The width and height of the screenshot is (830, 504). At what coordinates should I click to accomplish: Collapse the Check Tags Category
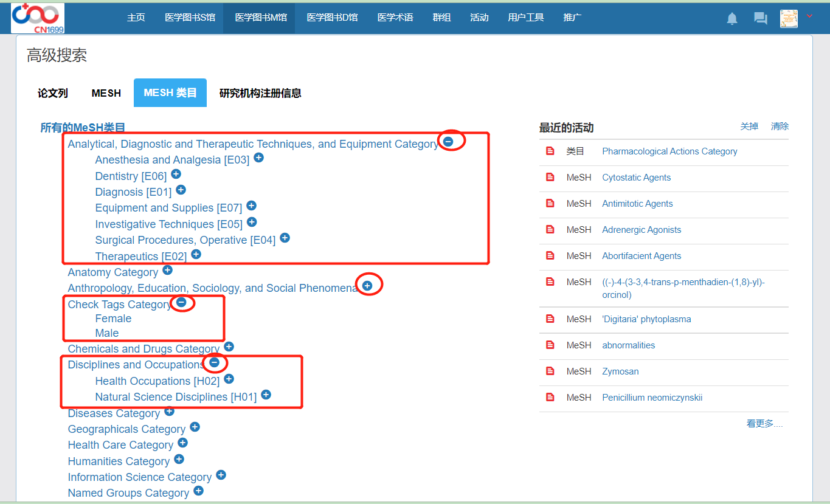(181, 302)
